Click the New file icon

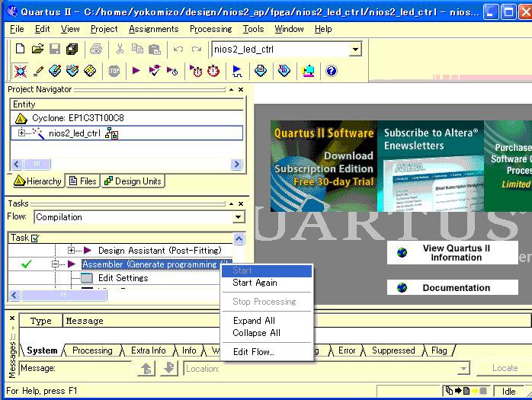coord(21,50)
